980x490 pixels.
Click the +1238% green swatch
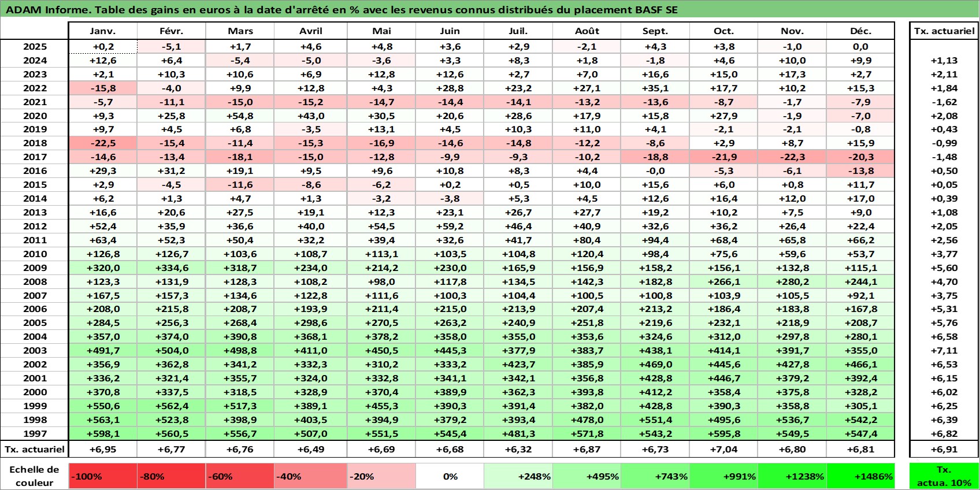pos(792,476)
